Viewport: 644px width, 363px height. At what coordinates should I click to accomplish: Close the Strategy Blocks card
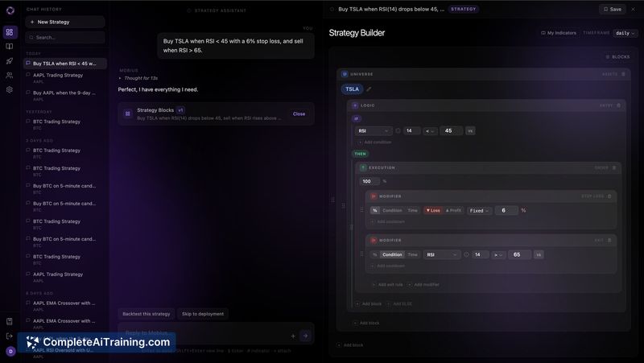point(299,113)
